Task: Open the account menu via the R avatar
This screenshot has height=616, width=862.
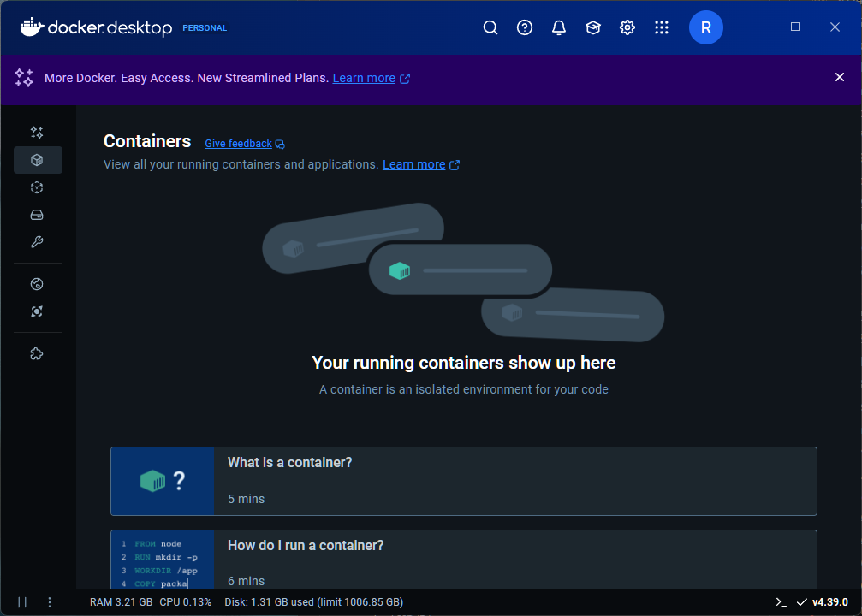Action: click(x=706, y=27)
